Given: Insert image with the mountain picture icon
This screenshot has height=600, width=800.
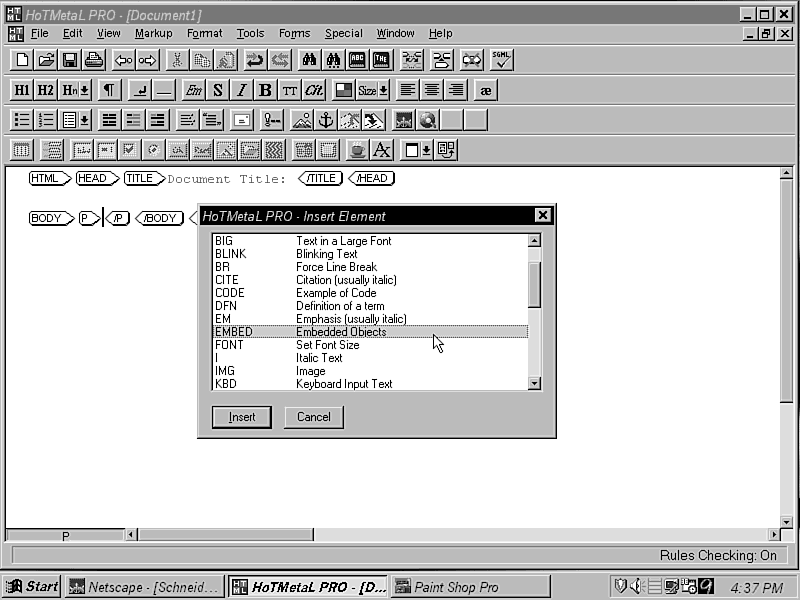Looking at the screenshot, I should (x=302, y=120).
